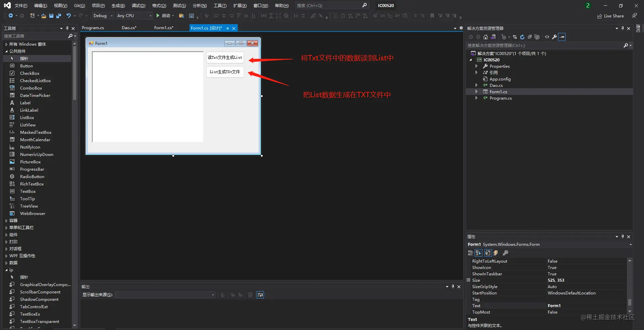Viewport: 644px width, 330px height.
Task: Collapse the 公共控件 toolbox group
Action: (x=6, y=51)
